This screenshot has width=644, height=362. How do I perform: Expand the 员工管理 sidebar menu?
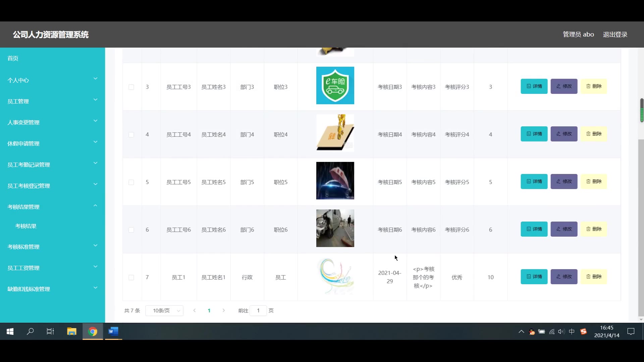[52, 101]
